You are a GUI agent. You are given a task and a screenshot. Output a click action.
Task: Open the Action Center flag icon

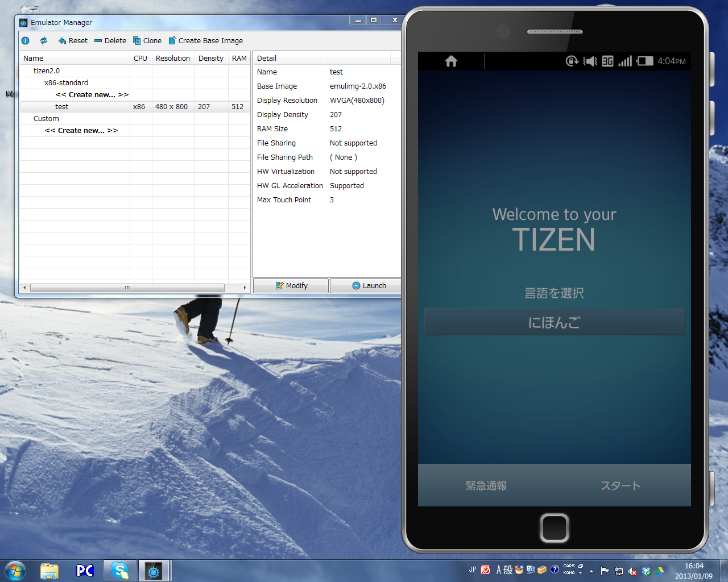[x=605, y=571]
